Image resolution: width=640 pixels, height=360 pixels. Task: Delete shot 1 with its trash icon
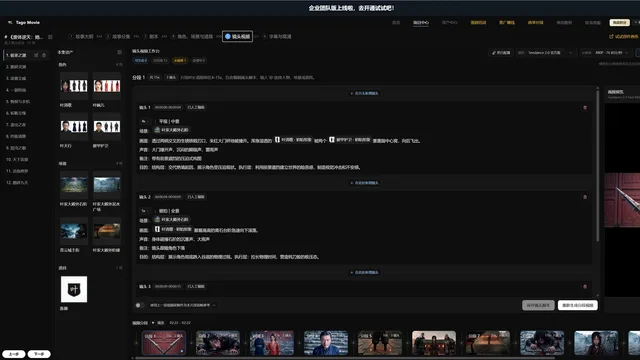pos(585,108)
